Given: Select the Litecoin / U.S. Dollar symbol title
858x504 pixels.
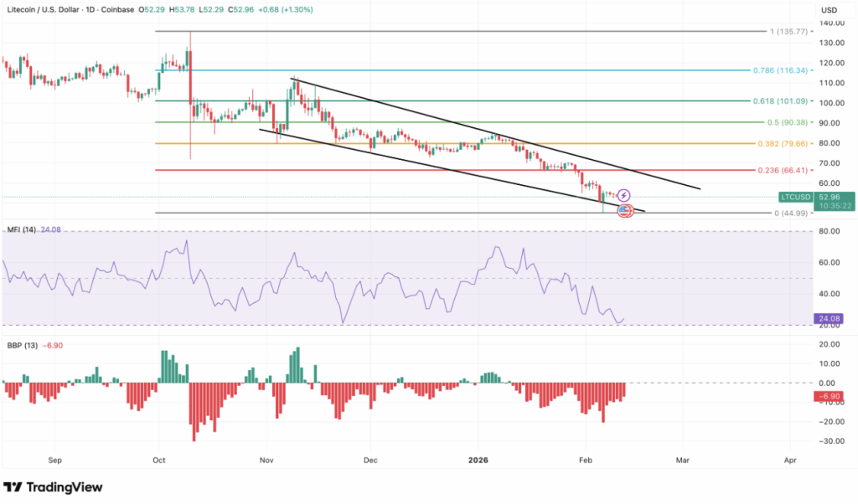Looking at the screenshot, I should (x=43, y=8).
